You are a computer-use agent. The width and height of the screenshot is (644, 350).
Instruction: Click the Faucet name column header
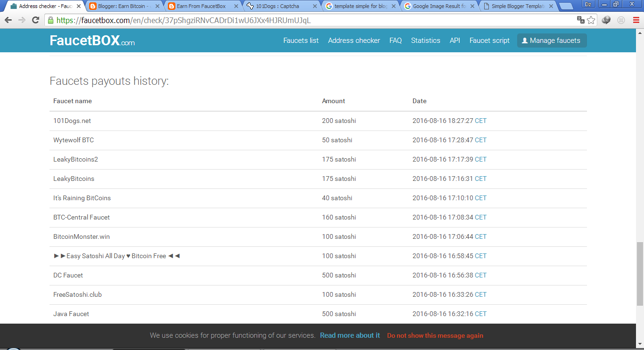click(73, 101)
